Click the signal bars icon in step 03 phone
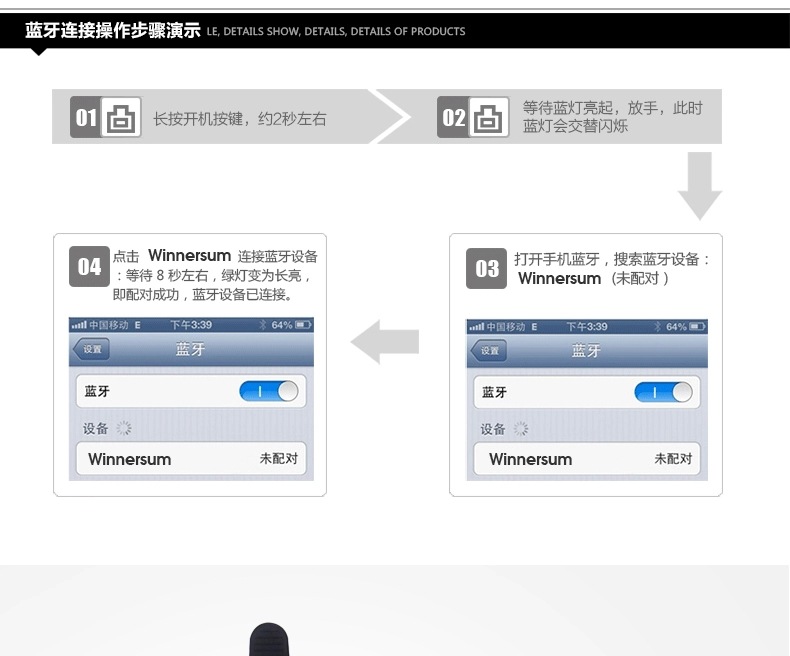This screenshot has height=656, width=790. tap(477, 326)
